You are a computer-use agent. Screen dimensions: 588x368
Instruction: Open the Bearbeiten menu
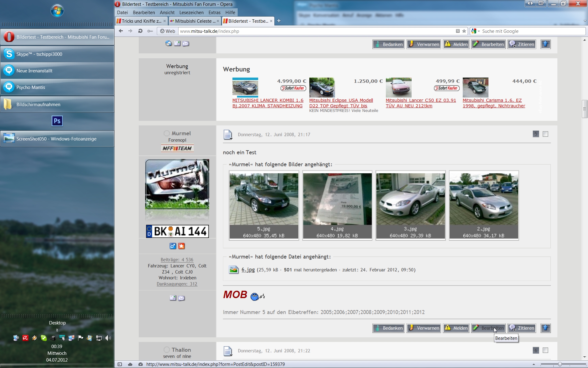click(144, 13)
